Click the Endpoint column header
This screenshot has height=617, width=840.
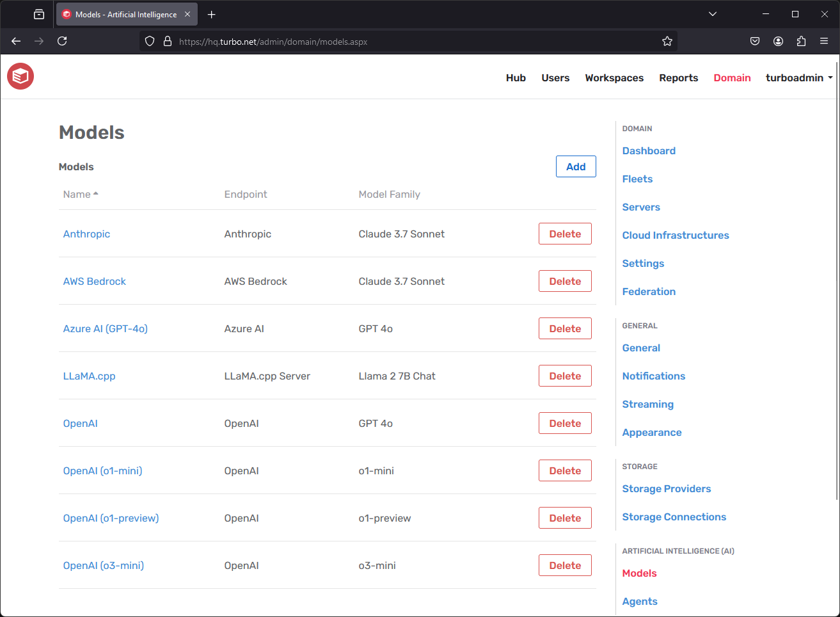[x=246, y=195]
